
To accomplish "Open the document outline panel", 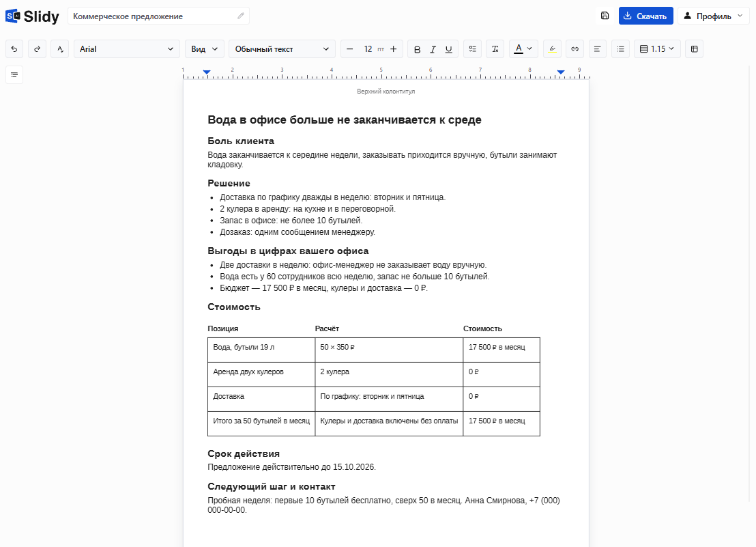I will 14,74.
